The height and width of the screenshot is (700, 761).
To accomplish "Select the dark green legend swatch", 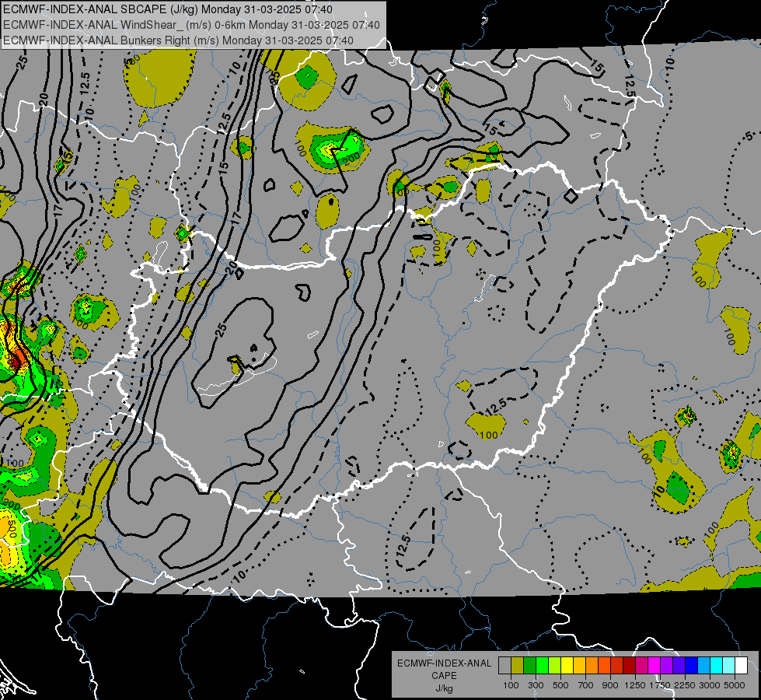I will 529,666.
